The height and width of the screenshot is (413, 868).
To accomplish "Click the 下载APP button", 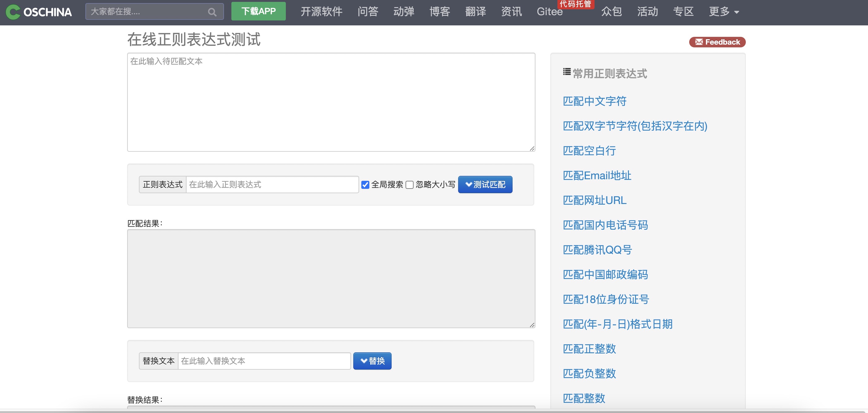I will [258, 11].
